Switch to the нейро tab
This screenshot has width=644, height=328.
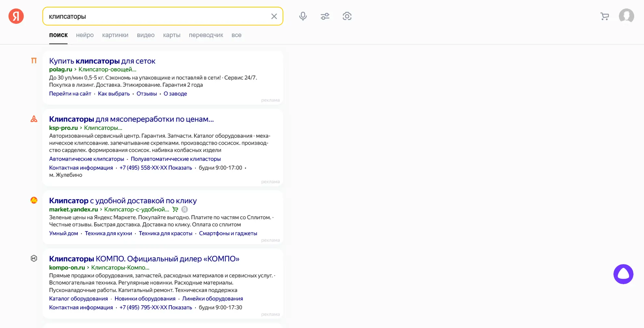tap(85, 35)
